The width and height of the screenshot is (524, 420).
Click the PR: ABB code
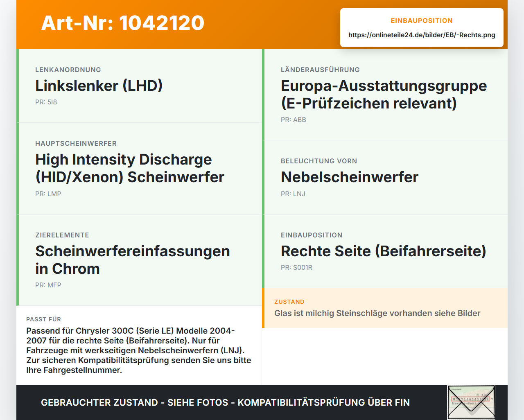point(294,120)
